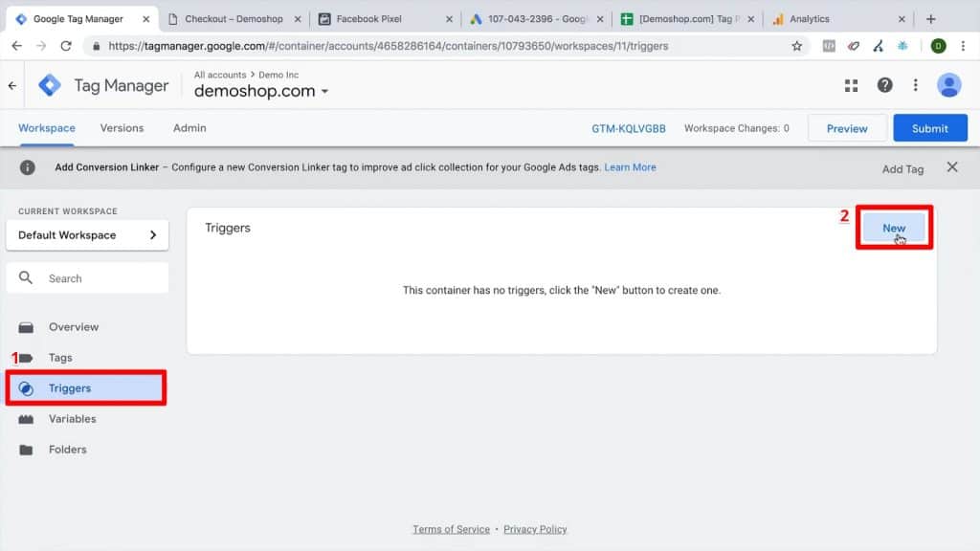Viewport: 980px width, 551px height.
Task: Open the Terms of Service link
Action: point(452,529)
